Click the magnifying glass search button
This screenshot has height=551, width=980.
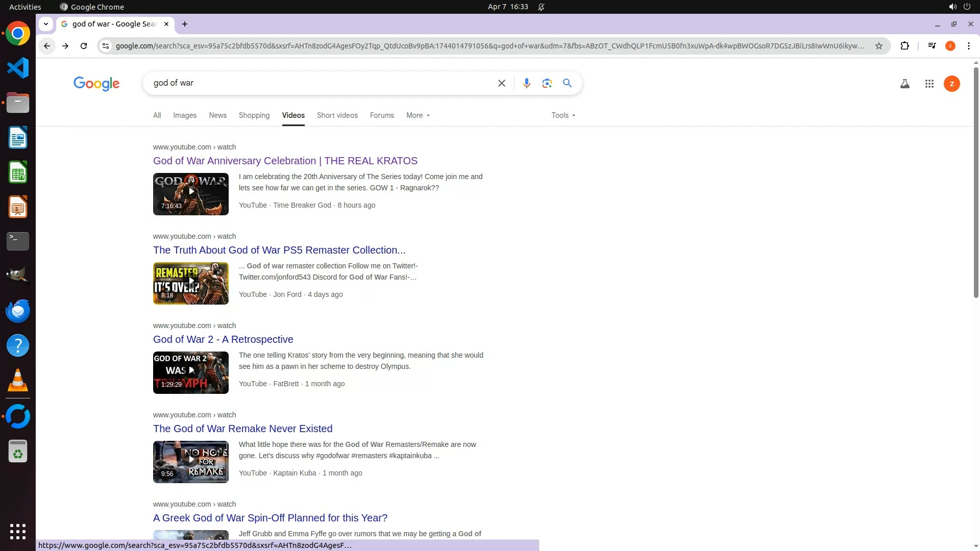(x=567, y=83)
